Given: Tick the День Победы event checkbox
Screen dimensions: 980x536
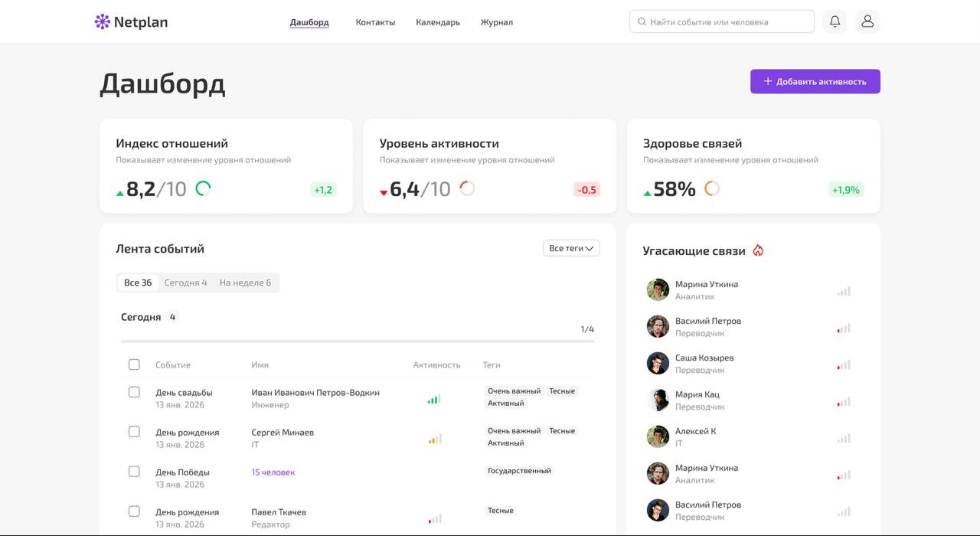Looking at the screenshot, I should 134,472.
